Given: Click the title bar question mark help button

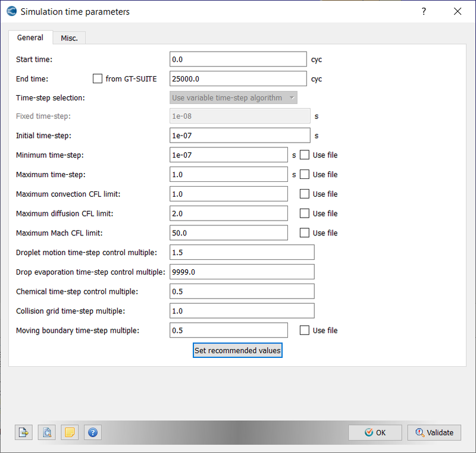Looking at the screenshot, I should (424, 11).
